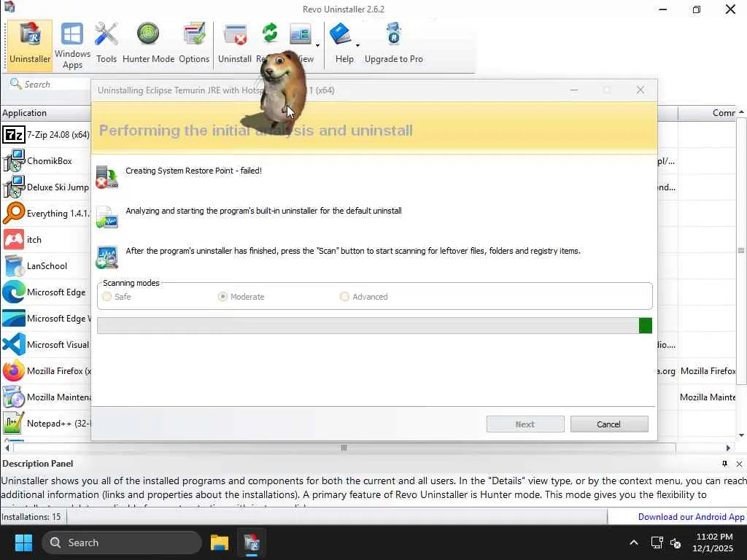Close the uninstalling dialog window
The height and width of the screenshot is (560, 747).
[x=640, y=90]
